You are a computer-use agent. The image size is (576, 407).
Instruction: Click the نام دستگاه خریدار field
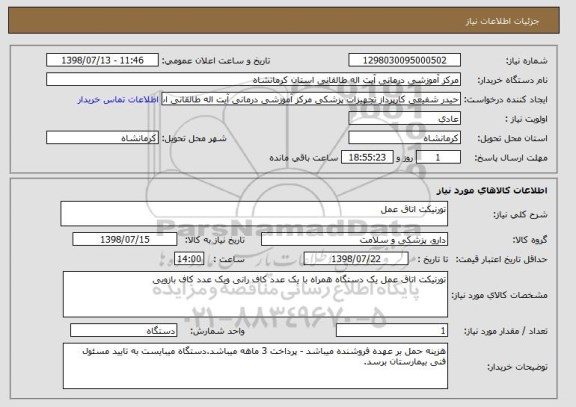[253, 80]
